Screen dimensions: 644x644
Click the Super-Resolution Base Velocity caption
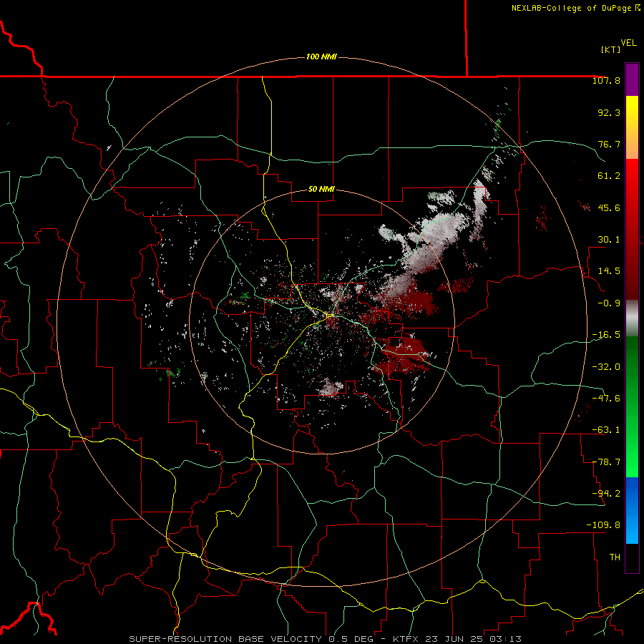326,639
